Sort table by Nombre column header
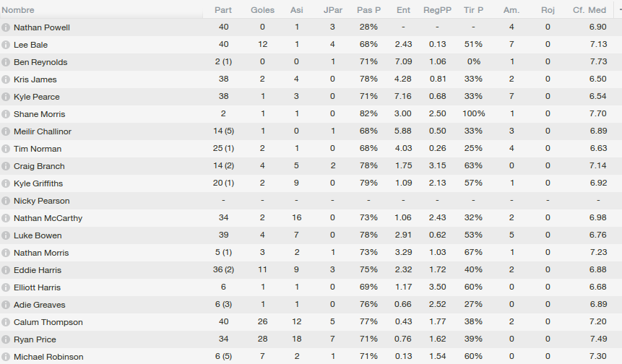622x364 pixels. point(18,10)
